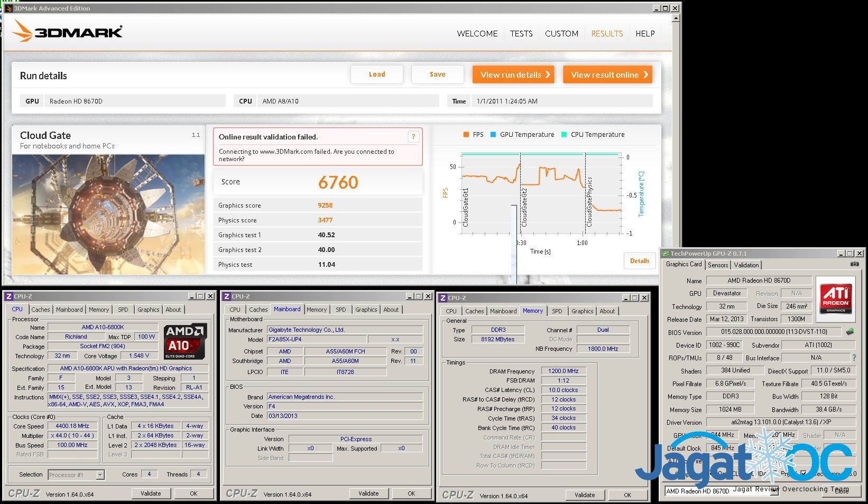Switch to the GPU-Z Sensors tab

point(717,265)
